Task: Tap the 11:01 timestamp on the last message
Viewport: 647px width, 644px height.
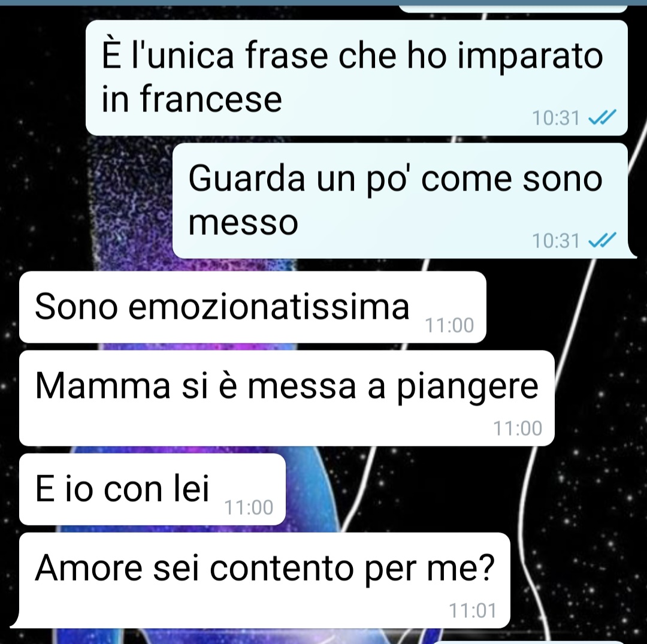Action: coord(473,611)
